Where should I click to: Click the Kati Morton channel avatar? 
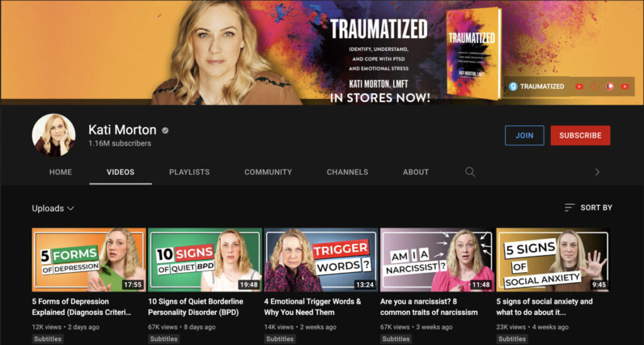click(54, 135)
